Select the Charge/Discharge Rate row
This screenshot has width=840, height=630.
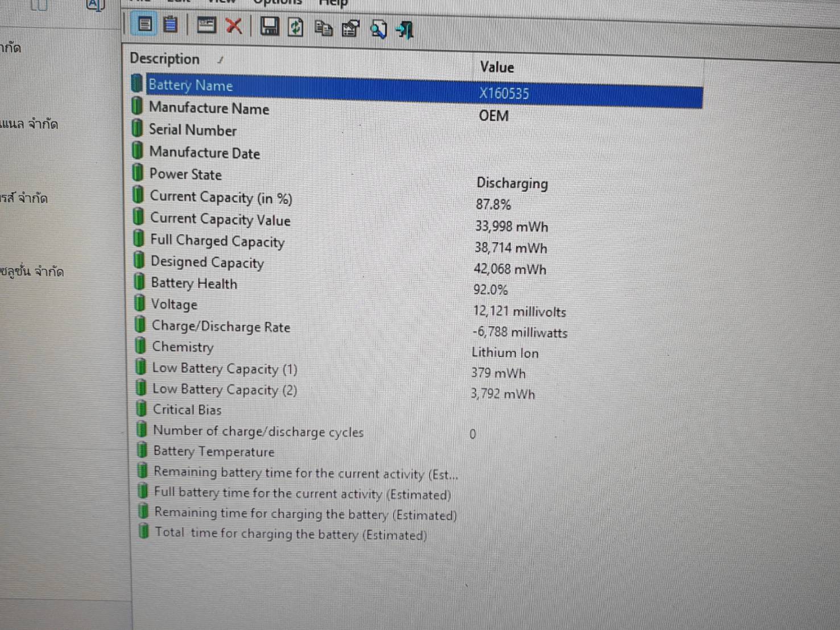tap(221, 326)
